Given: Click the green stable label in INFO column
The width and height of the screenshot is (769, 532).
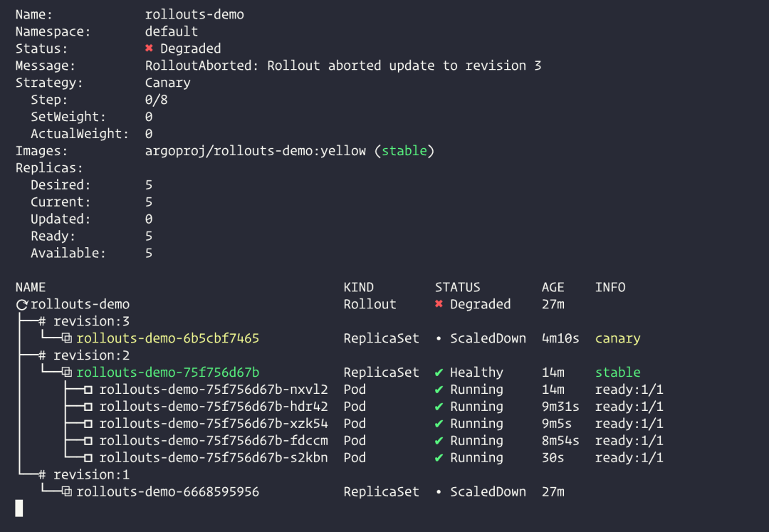Looking at the screenshot, I should point(617,372).
